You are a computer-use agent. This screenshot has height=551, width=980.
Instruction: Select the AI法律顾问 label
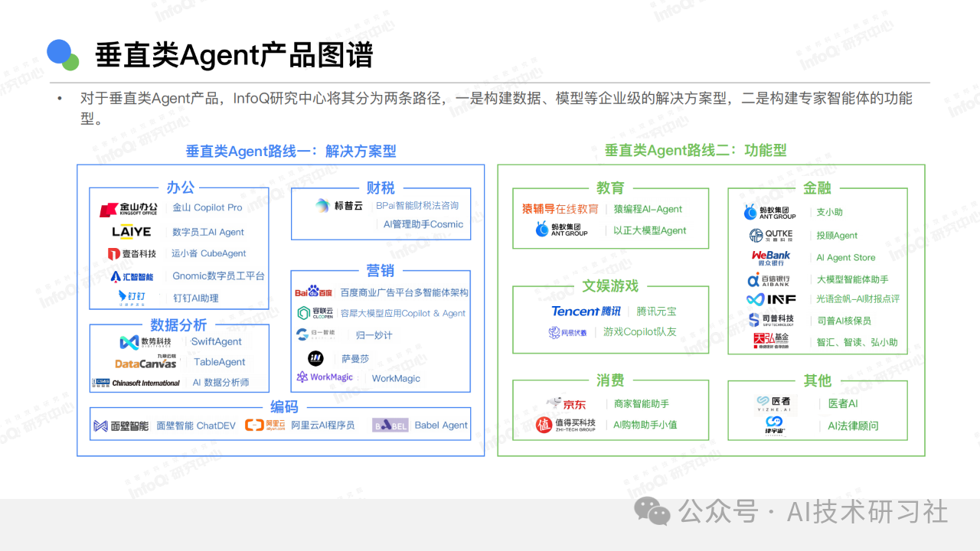(853, 425)
